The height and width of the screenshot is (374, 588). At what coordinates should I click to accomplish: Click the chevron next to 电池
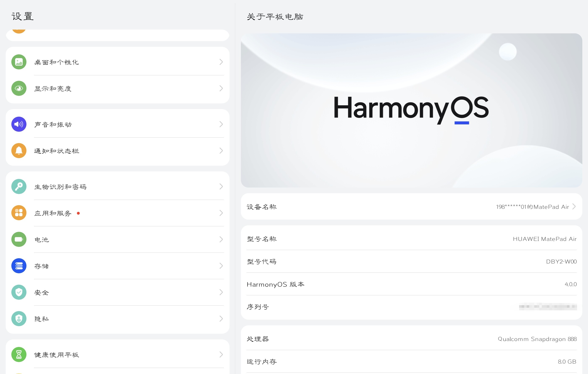(x=221, y=239)
